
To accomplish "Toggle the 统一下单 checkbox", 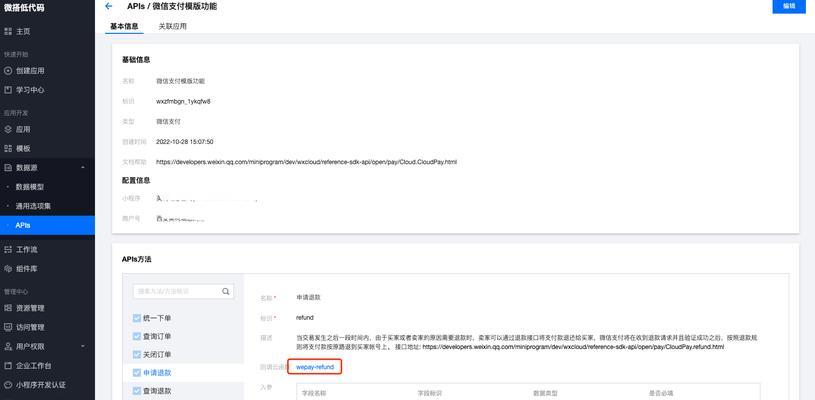I will [x=137, y=318].
